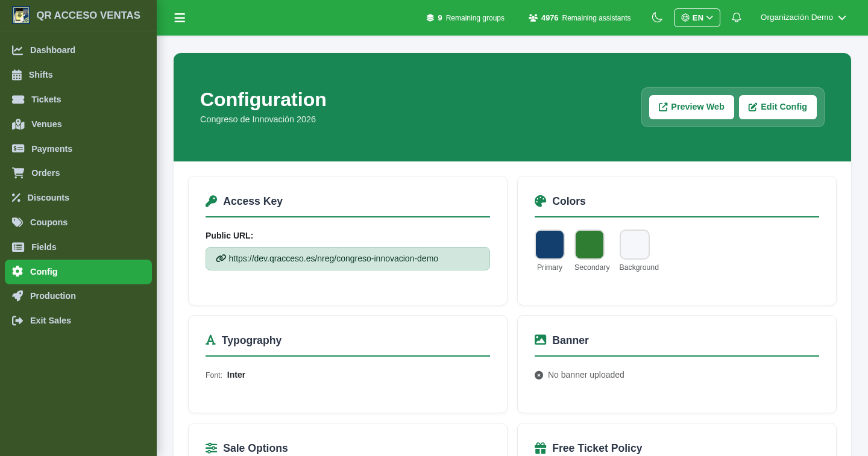Click the Tickets icon in sidebar
The image size is (868, 456).
click(18, 99)
